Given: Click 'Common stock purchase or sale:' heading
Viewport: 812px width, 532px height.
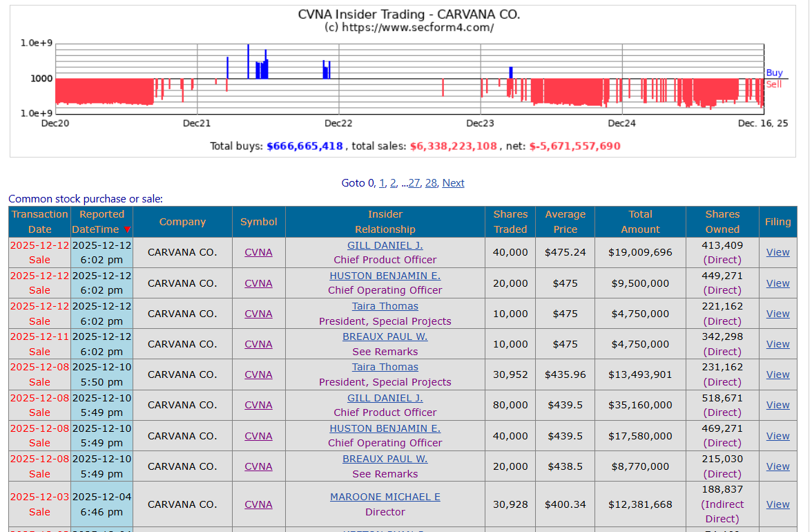Looking at the screenshot, I should [x=86, y=199].
